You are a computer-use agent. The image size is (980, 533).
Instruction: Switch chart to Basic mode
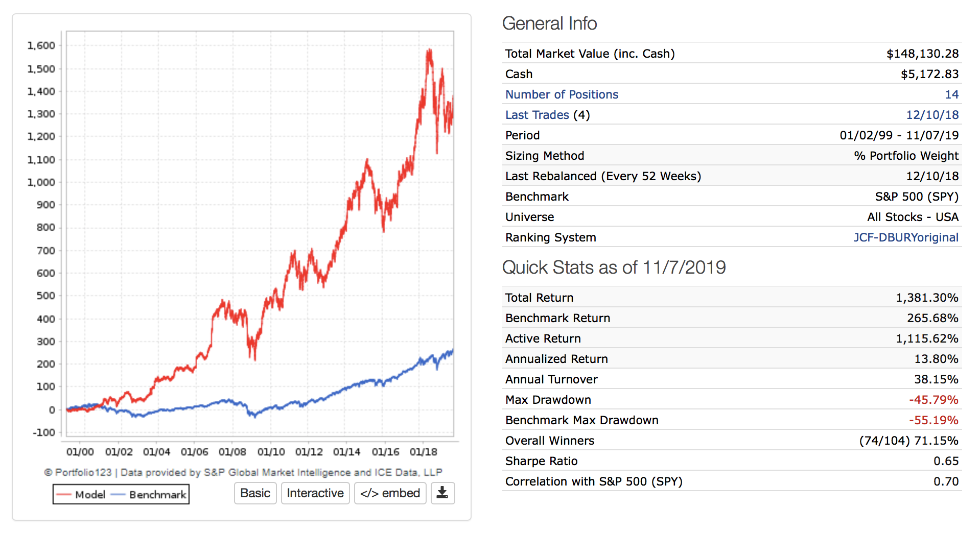255,493
